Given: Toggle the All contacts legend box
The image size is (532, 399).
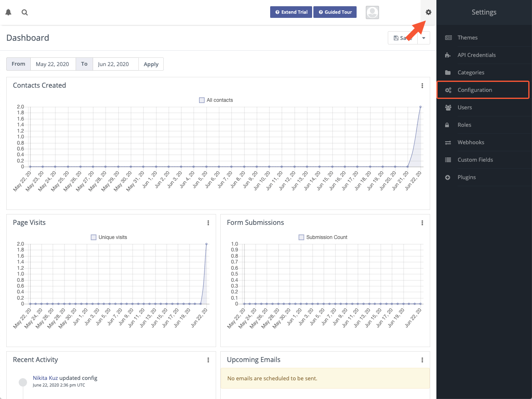Looking at the screenshot, I should [x=202, y=100].
